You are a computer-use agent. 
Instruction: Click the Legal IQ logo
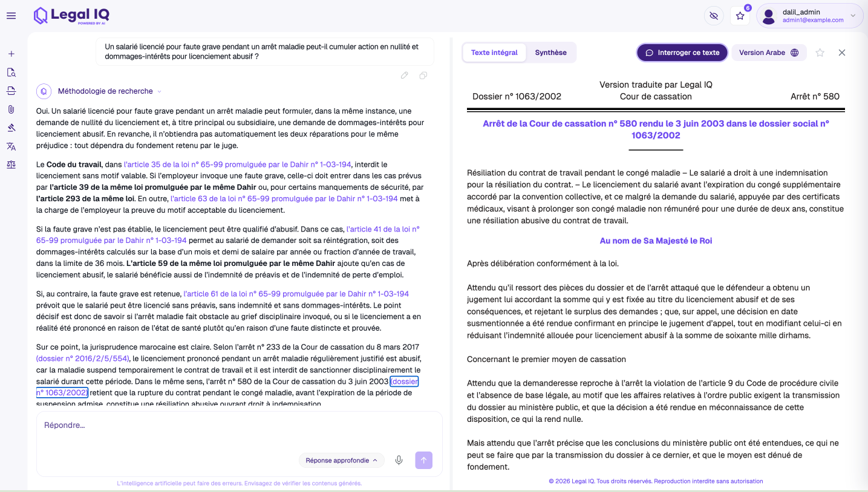71,15
